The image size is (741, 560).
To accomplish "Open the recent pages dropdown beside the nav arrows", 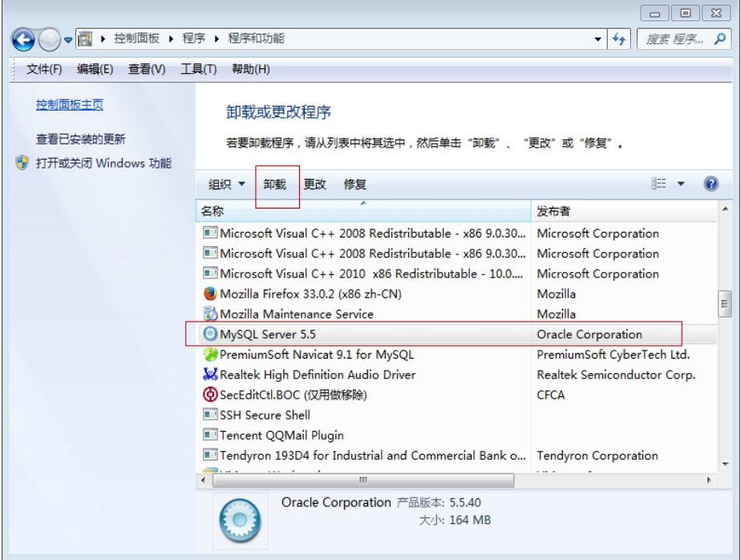I will tap(68, 40).
